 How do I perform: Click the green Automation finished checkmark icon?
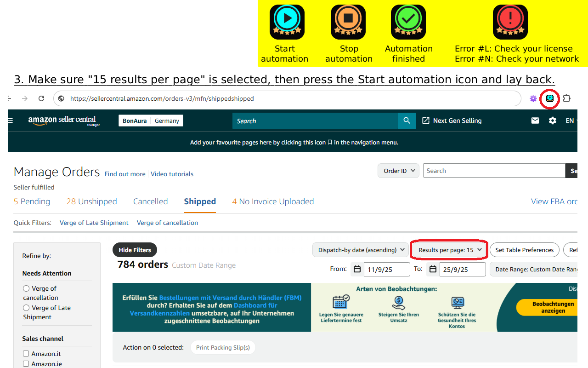(408, 22)
